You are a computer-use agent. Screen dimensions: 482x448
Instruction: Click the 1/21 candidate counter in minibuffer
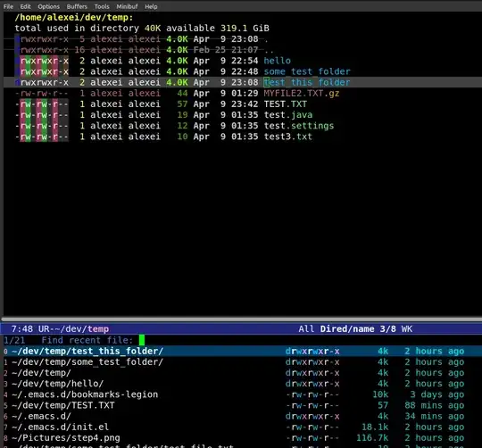click(14, 340)
